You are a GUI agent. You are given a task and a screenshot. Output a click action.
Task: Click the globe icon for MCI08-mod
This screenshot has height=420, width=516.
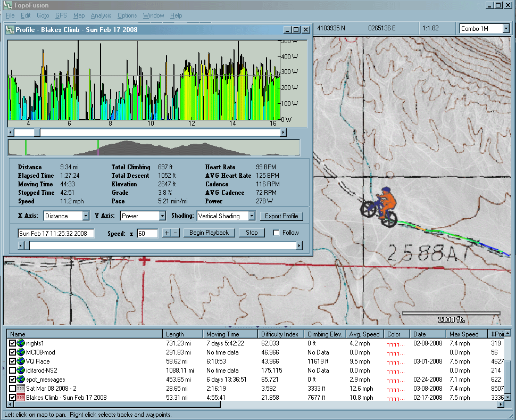coord(21,352)
